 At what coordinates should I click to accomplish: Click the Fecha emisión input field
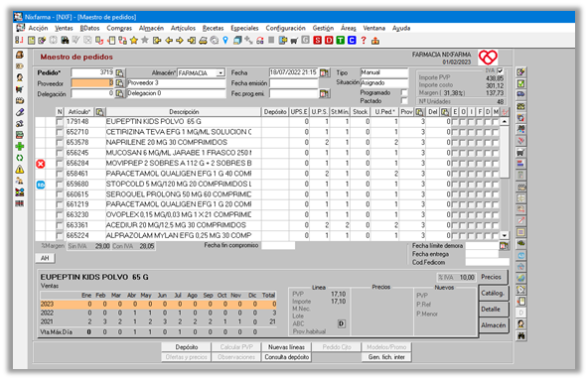click(293, 83)
